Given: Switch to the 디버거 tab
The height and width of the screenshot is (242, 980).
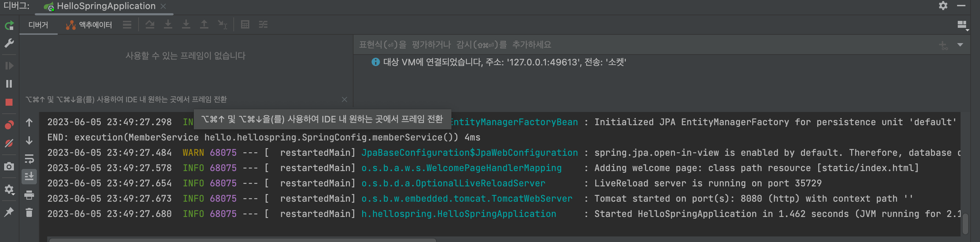Looking at the screenshot, I should [39, 25].
